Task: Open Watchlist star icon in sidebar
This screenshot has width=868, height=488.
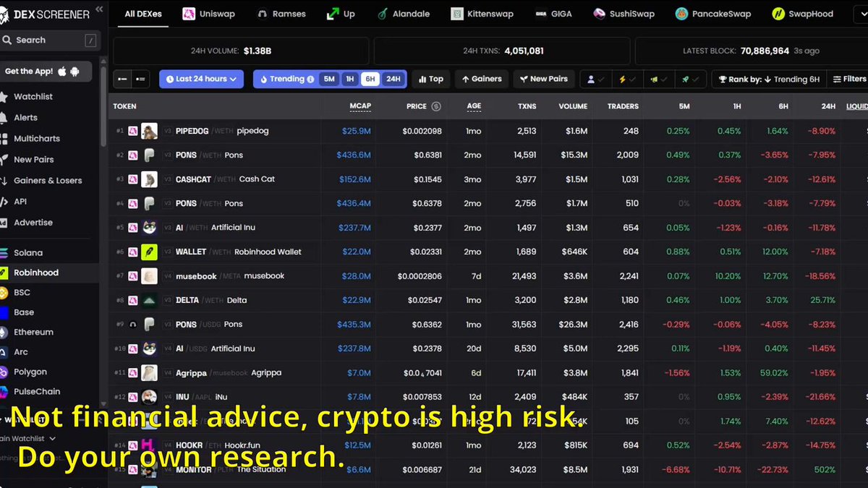Action: pyautogui.click(x=4, y=96)
